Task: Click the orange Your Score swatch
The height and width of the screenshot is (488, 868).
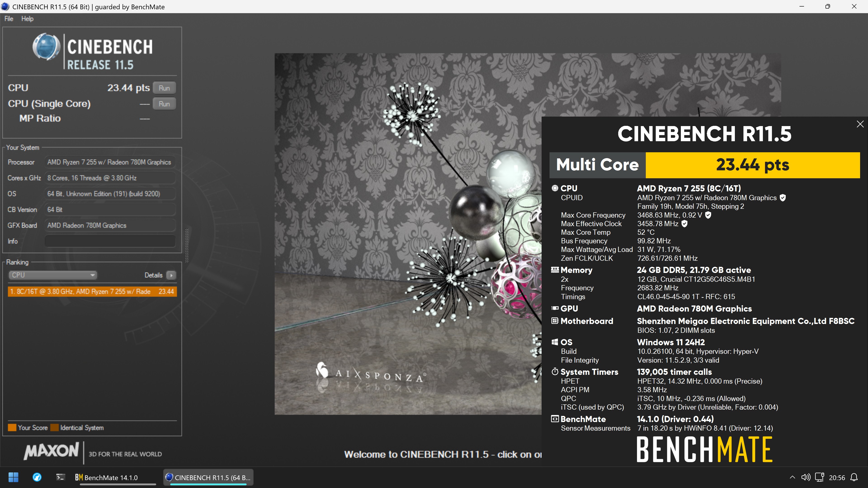Action: pyautogui.click(x=12, y=427)
